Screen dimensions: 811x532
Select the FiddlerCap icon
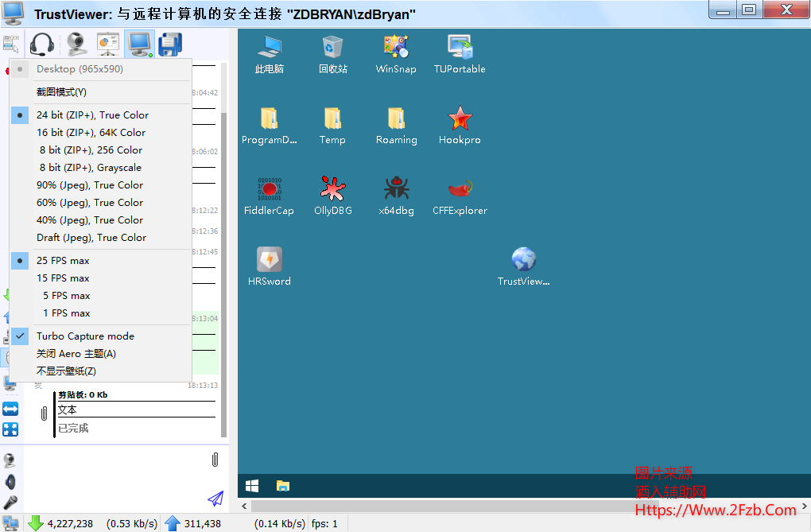tap(269, 196)
